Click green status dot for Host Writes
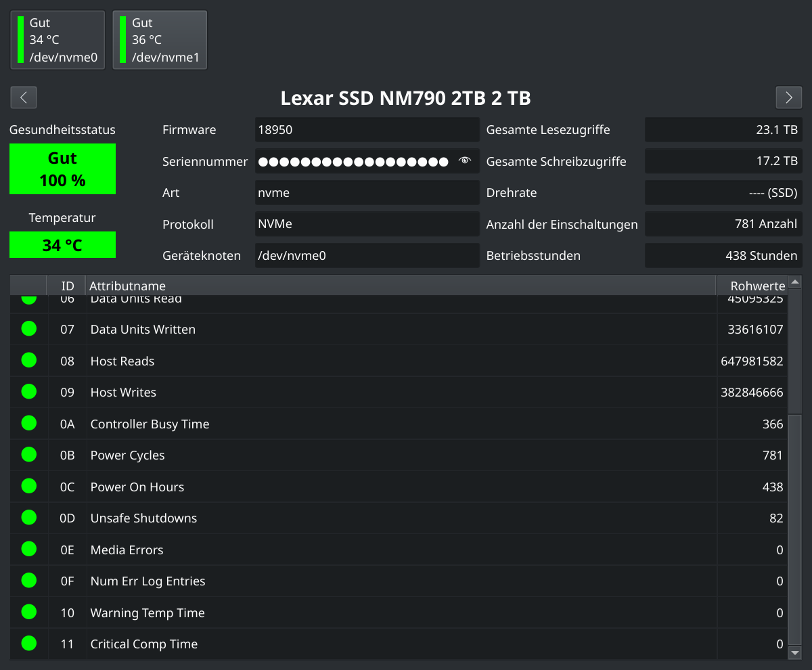 tap(28, 392)
